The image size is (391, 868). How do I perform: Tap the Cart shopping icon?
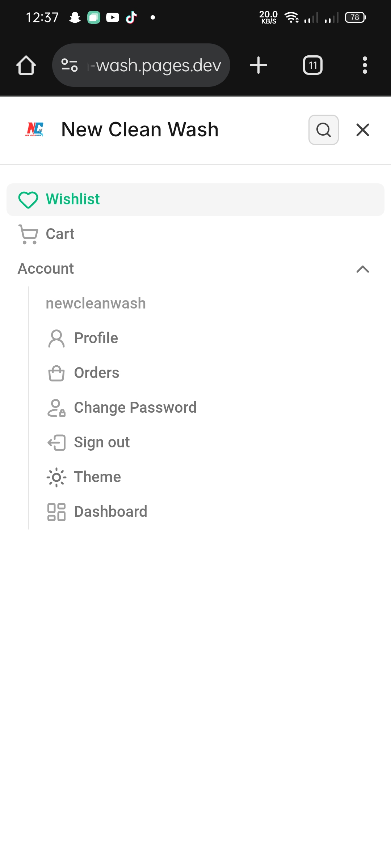pos(28,234)
